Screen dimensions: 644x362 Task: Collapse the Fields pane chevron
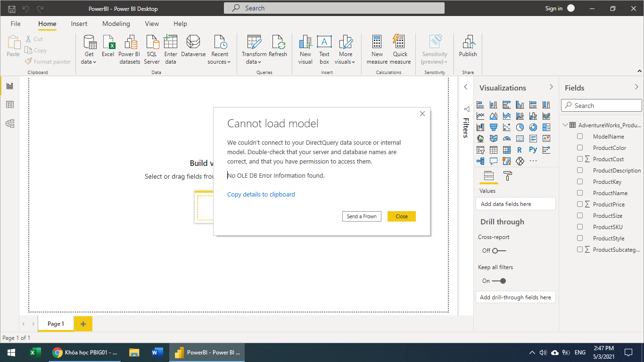click(x=637, y=87)
